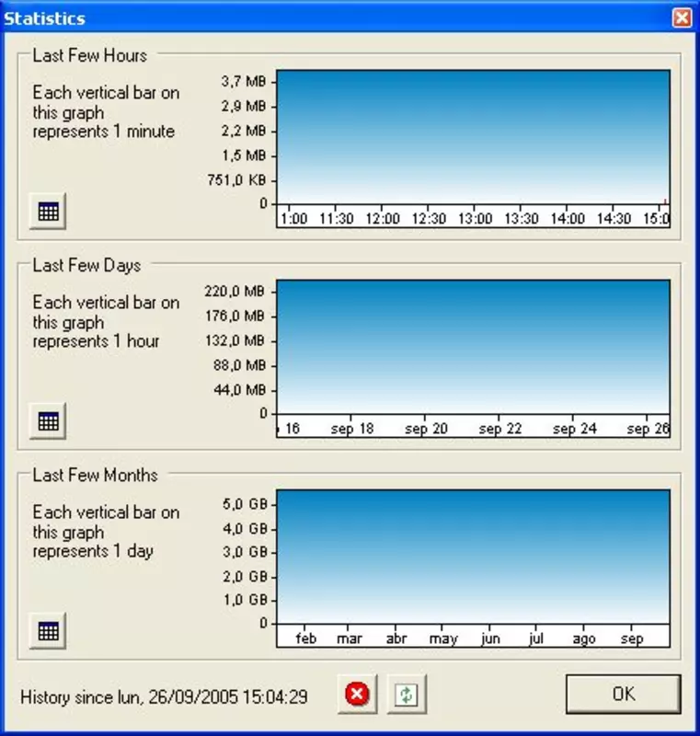Image resolution: width=700 pixels, height=736 pixels.
Task: Click the 751,0 KB axis label
Action: [236, 179]
